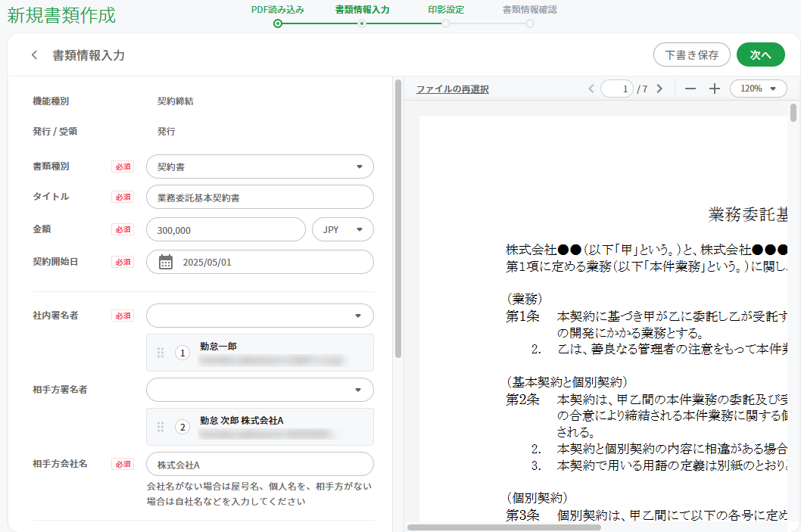Click the ファイルの再選択 link
The height and width of the screenshot is (532, 801).
(x=452, y=89)
